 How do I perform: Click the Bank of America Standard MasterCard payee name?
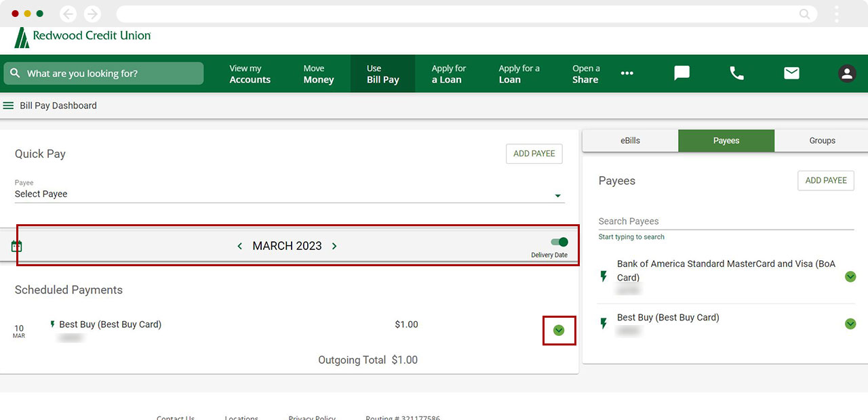pos(726,270)
